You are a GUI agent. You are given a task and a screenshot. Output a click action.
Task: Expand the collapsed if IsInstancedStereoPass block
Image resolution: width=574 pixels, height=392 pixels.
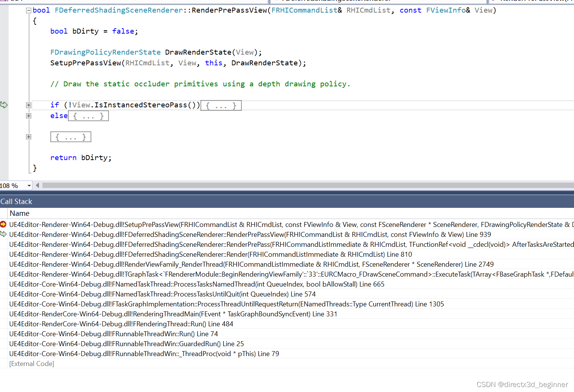pos(29,105)
